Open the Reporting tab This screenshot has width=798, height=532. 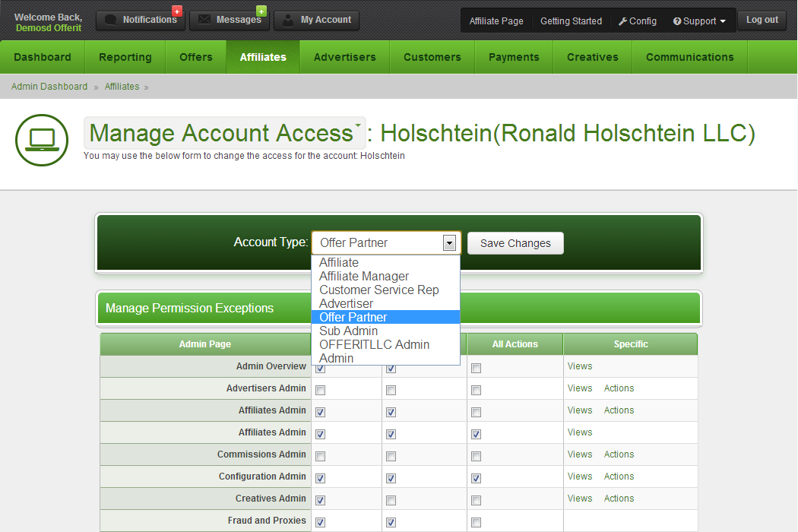tap(125, 57)
